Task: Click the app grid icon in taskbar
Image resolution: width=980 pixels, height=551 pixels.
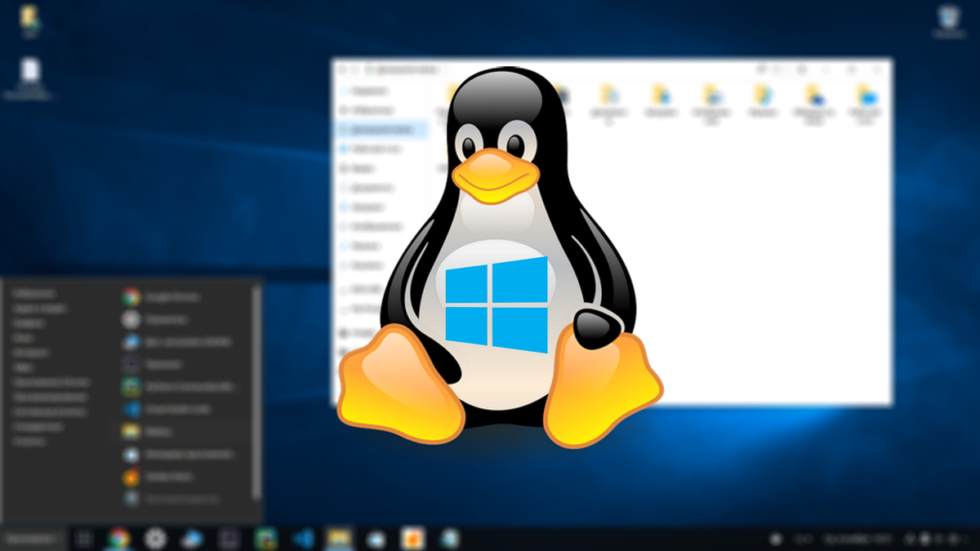Action: click(82, 539)
